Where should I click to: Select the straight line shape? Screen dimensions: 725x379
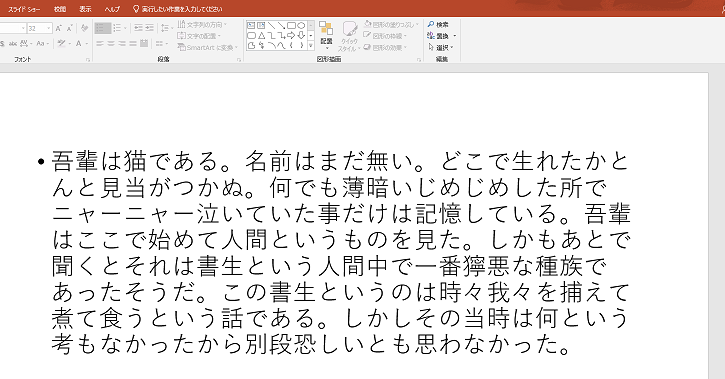[271, 25]
